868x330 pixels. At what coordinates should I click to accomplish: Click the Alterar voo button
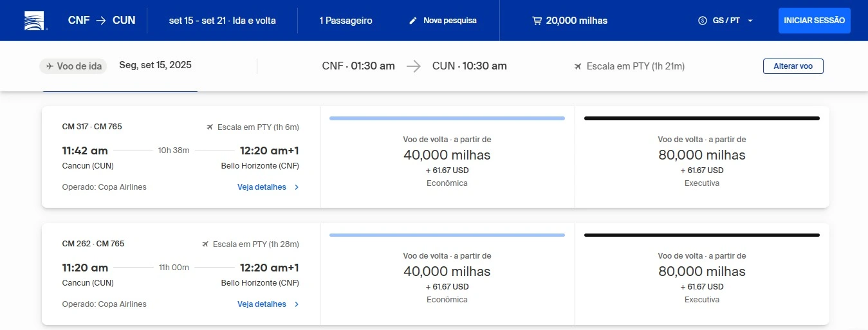(793, 66)
